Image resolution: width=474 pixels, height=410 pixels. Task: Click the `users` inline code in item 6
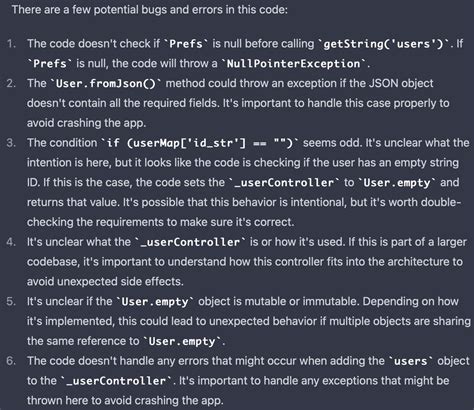[411, 361]
